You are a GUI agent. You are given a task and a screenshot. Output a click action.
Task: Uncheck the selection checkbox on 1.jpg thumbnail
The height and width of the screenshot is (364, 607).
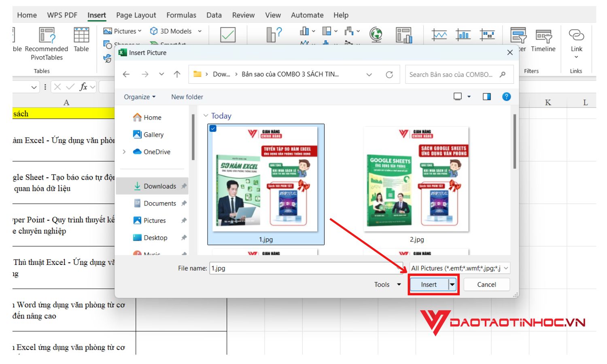[213, 129]
